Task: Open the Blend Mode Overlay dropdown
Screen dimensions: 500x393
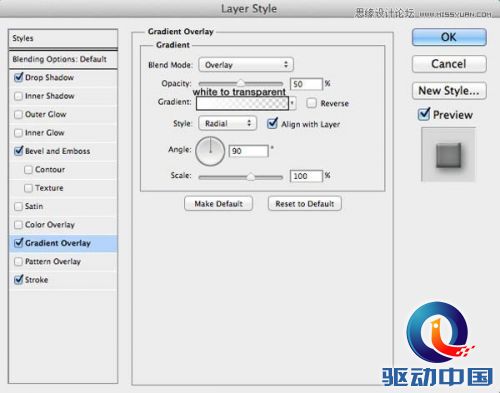Action: pos(246,65)
